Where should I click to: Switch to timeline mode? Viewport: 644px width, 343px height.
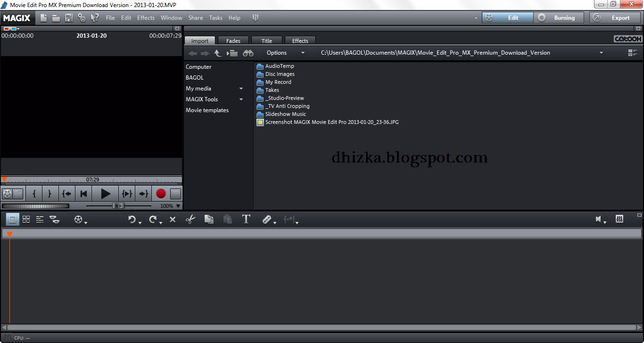pyautogui.click(x=40, y=219)
